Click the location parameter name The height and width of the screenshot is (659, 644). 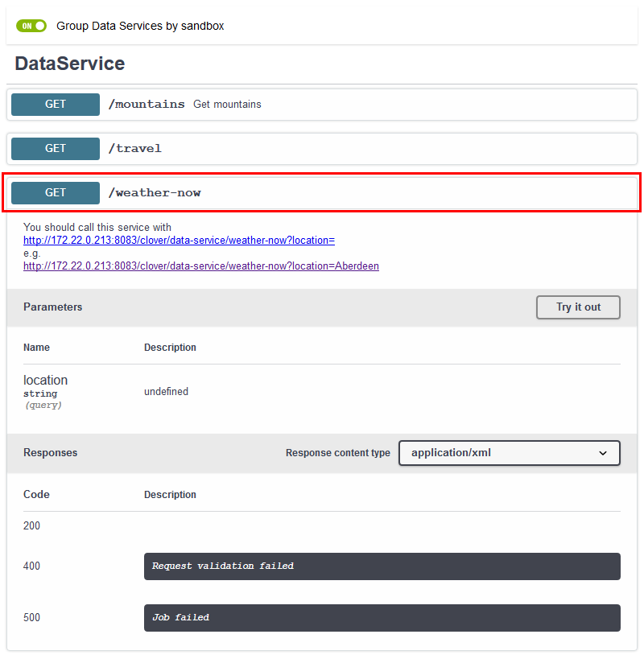[45, 381]
